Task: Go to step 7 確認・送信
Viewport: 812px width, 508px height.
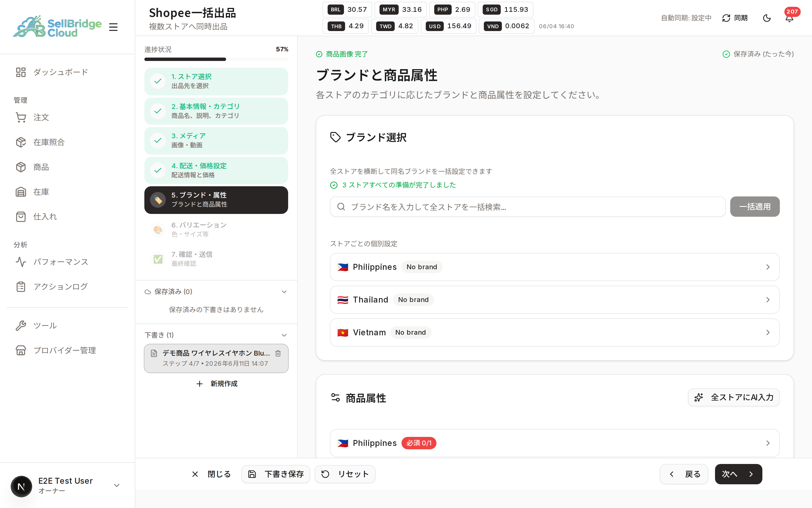Action: [x=216, y=259]
